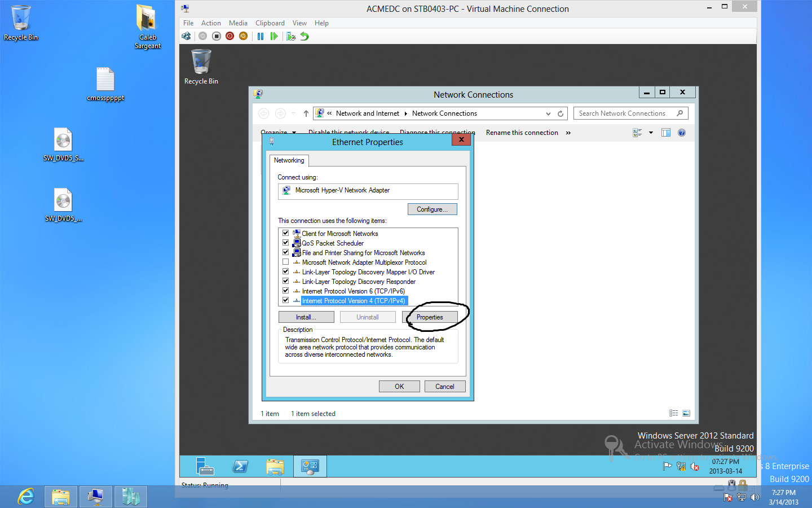The image size is (812, 508).
Task: Open Server Manager in VM taskbar
Action: pyautogui.click(x=205, y=466)
